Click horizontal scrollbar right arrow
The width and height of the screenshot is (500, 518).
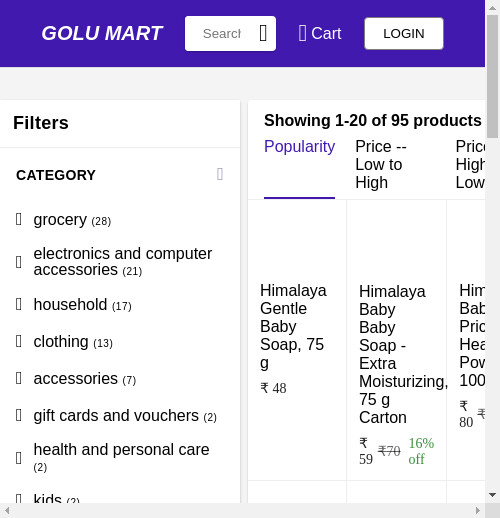pyautogui.click(x=478, y=510)
